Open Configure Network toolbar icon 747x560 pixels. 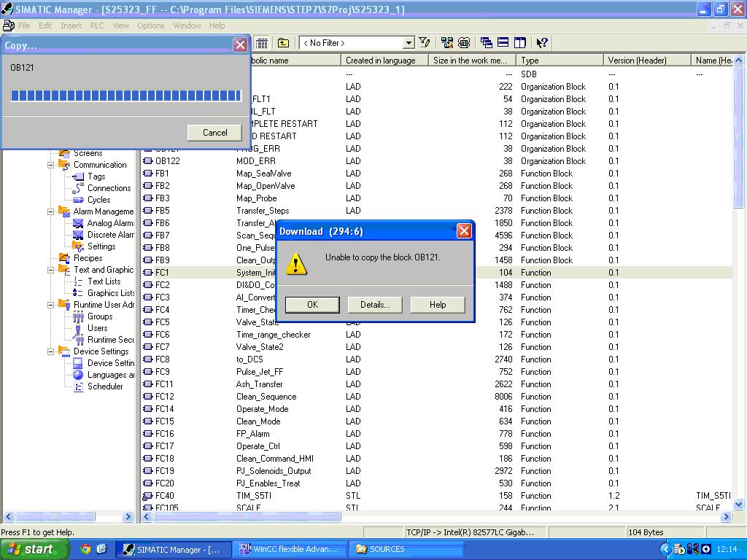tap(447, 43)
